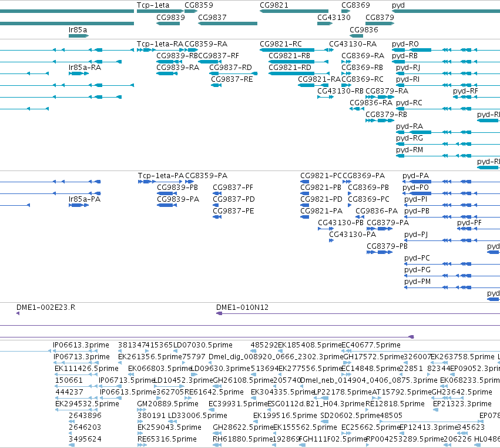Select the CG8379 gene label
Image resolution: width=500 pixels, height=448 pixels.
(380, 18)
